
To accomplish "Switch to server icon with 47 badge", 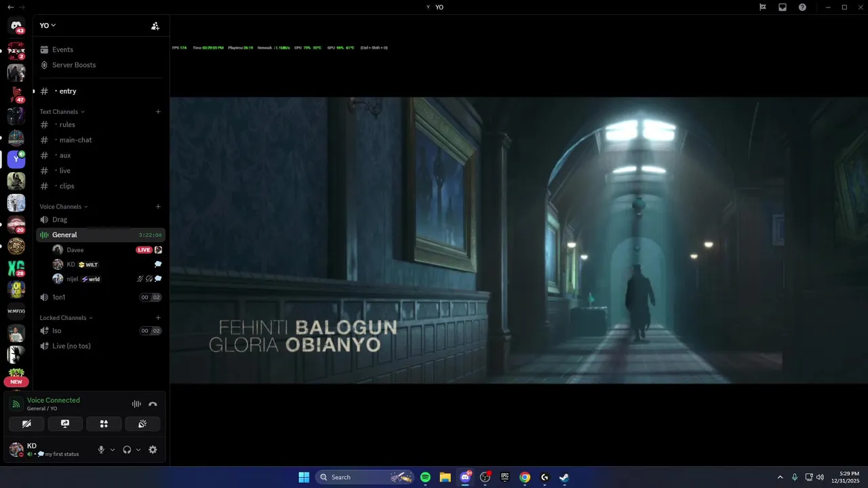I will pos(16,94).
